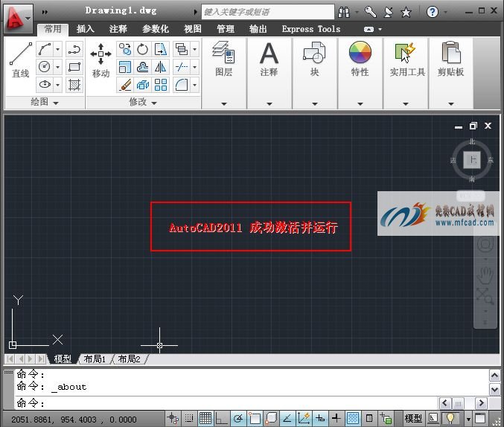Open the Express Tools ribbon tab
This screenshot has width=504, height=427.
pos(311,29)
